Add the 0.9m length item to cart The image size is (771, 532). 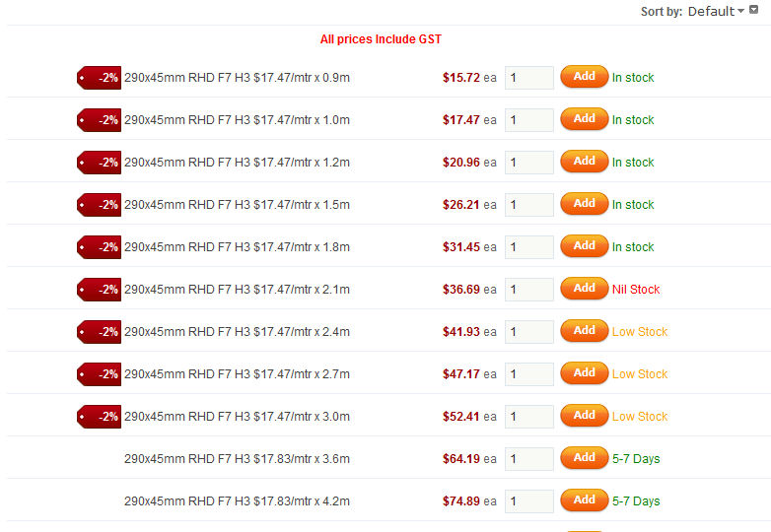(x=584, y=77)
